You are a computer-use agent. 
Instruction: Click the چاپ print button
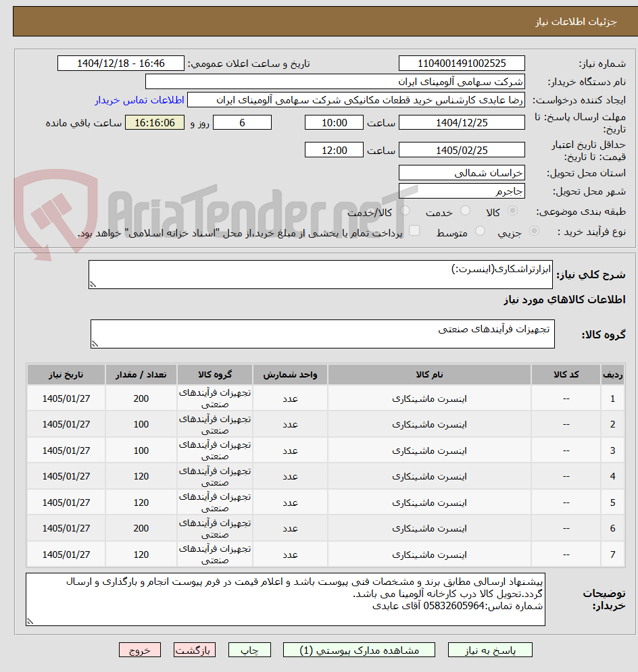(249, 650)
